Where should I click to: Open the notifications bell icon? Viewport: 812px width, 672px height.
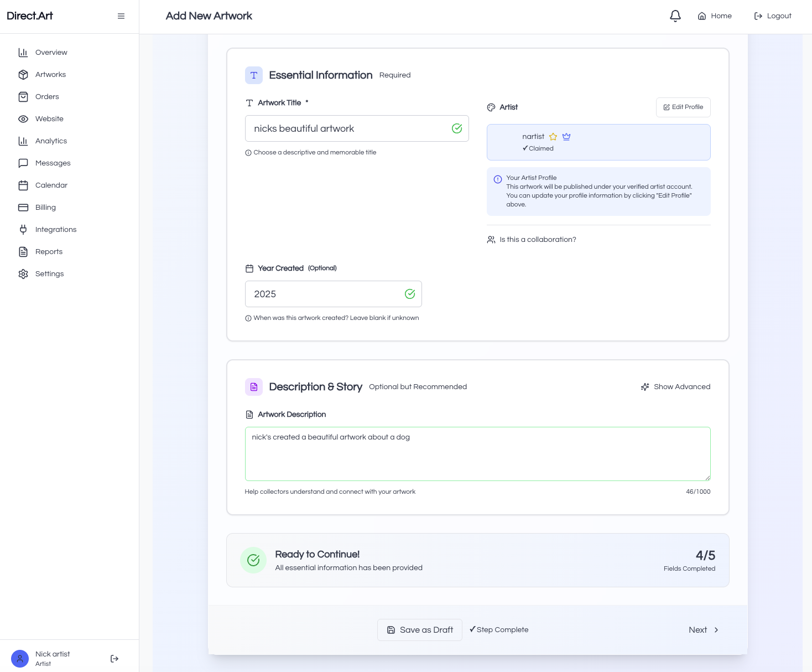tap(675, 16)
